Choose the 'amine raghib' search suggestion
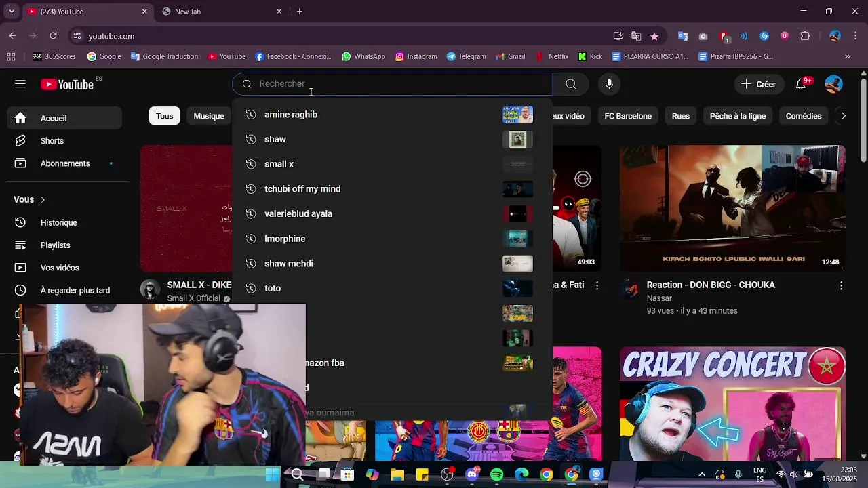The height and width of the screenshot is (488, 868). click(393, 115)
